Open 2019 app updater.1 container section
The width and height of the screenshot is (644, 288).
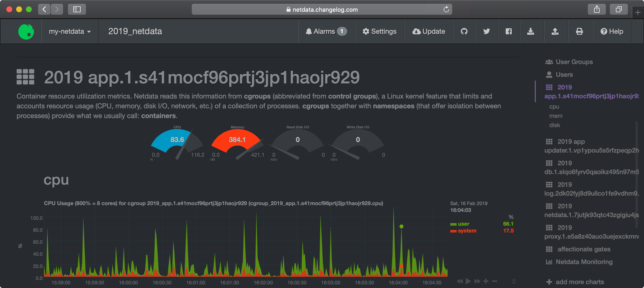click(x=592, y=146)
